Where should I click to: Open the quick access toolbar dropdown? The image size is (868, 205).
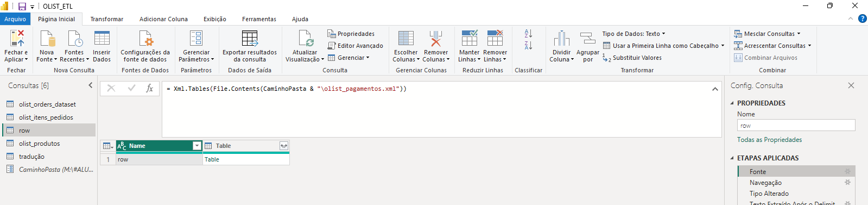(x=32, y=7)
